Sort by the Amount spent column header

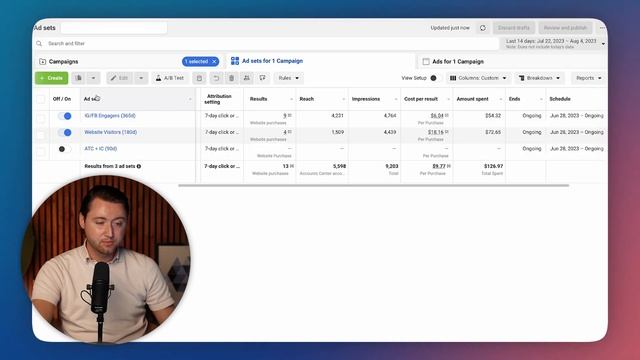point(472,99)
